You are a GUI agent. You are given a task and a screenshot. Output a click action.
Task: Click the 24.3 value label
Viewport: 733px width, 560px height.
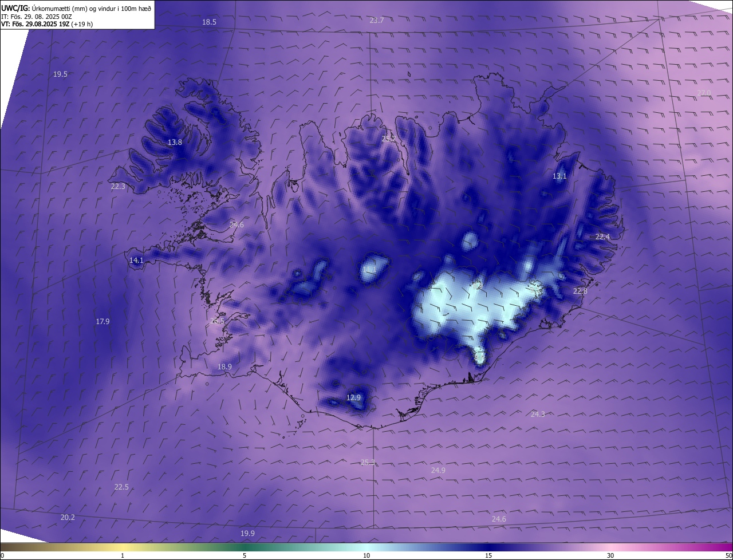(x=538, y=414)
